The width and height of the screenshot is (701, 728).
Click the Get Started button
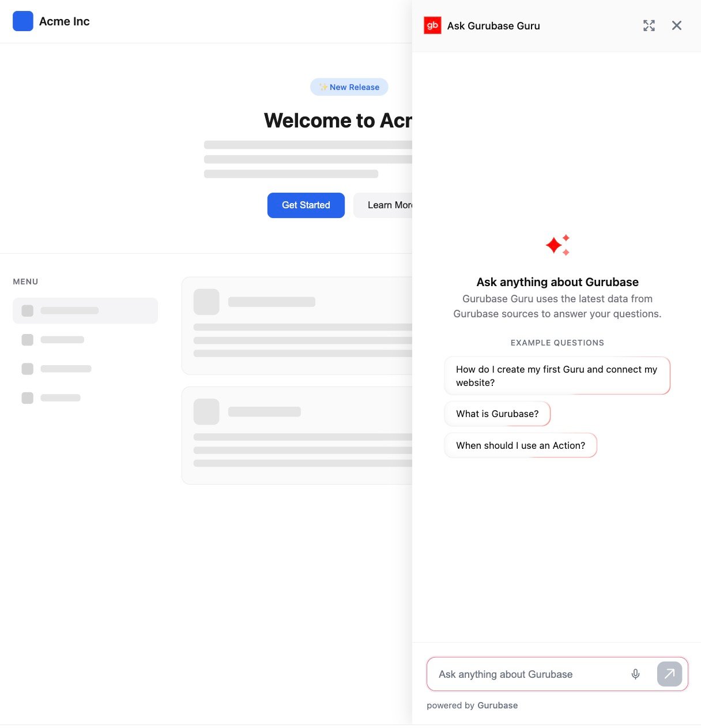306,205
